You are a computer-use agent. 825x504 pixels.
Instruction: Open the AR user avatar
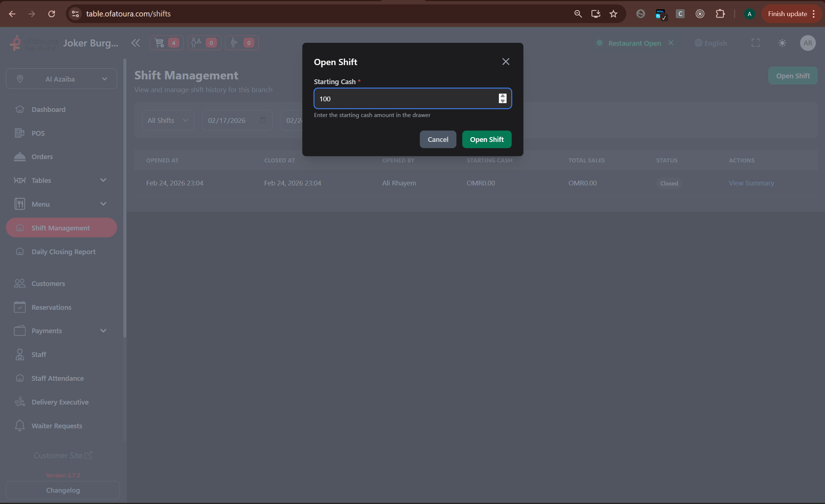pos(807,43)
